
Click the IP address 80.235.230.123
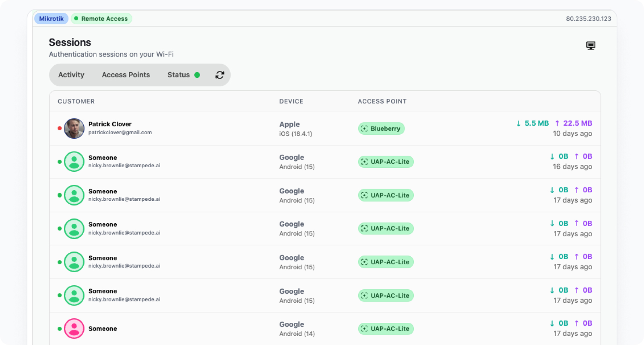pyautogui.click(x=588, y=19)
